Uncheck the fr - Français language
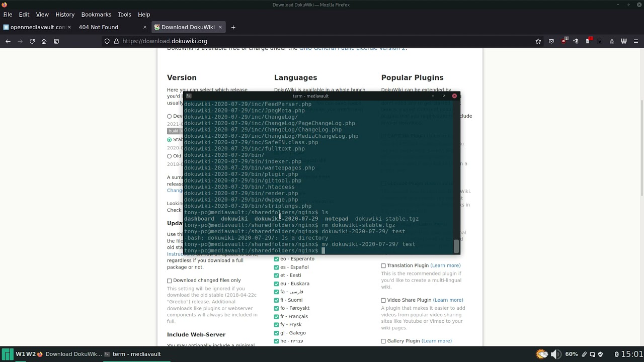644x362 pixels. pyautogui.click(x=276, y=317)
